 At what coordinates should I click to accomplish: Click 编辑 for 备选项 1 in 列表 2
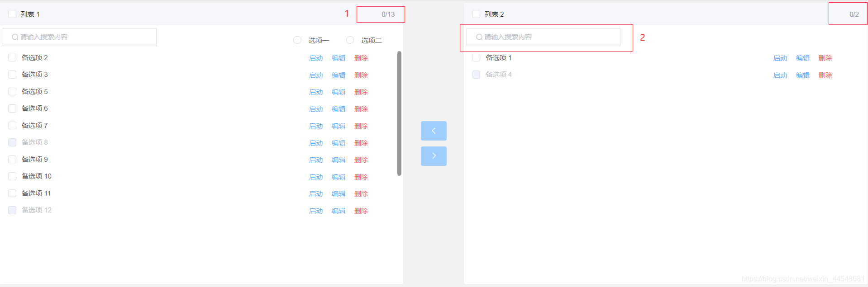[803, 58]
